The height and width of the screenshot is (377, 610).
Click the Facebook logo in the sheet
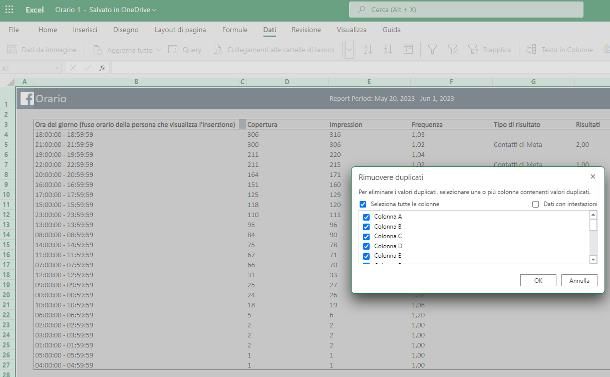27,98
